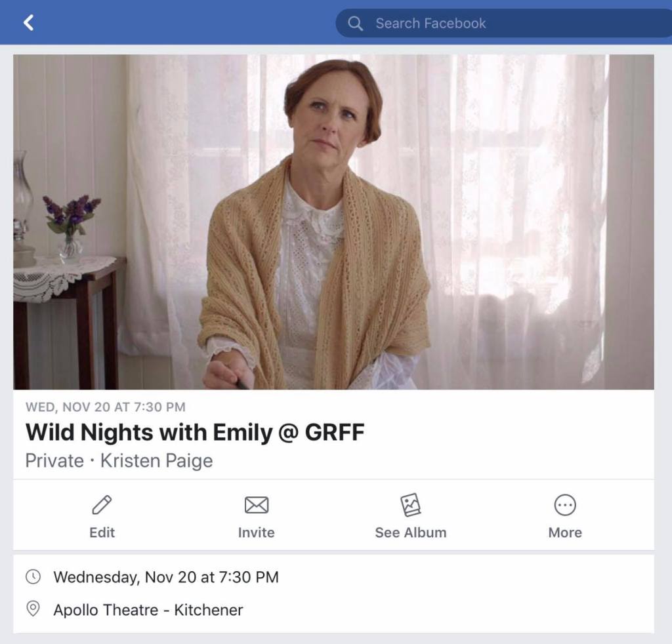Go back using the left arrow

(28, 23)
